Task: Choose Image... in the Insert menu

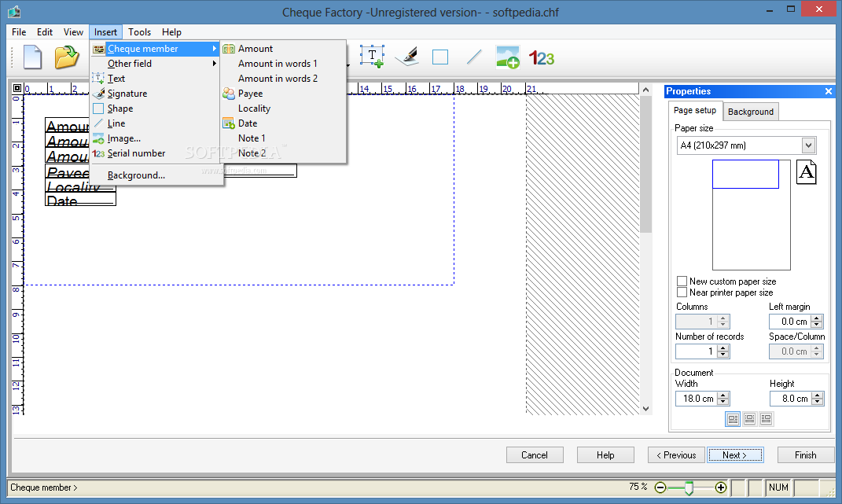Action: click(156, 138)
